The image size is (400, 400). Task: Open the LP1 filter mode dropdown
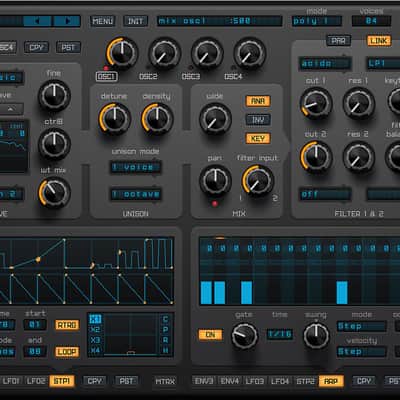pos(383,63)
